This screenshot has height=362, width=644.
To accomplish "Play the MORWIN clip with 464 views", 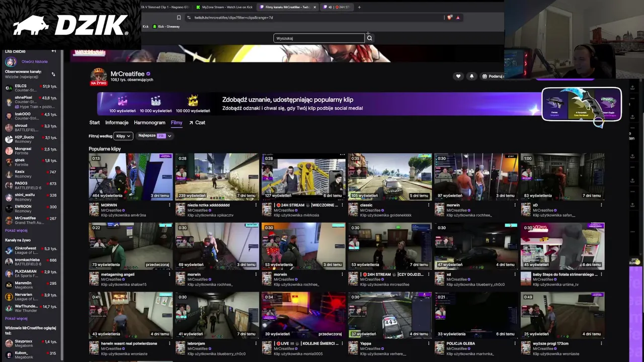I will click(131, 176).
